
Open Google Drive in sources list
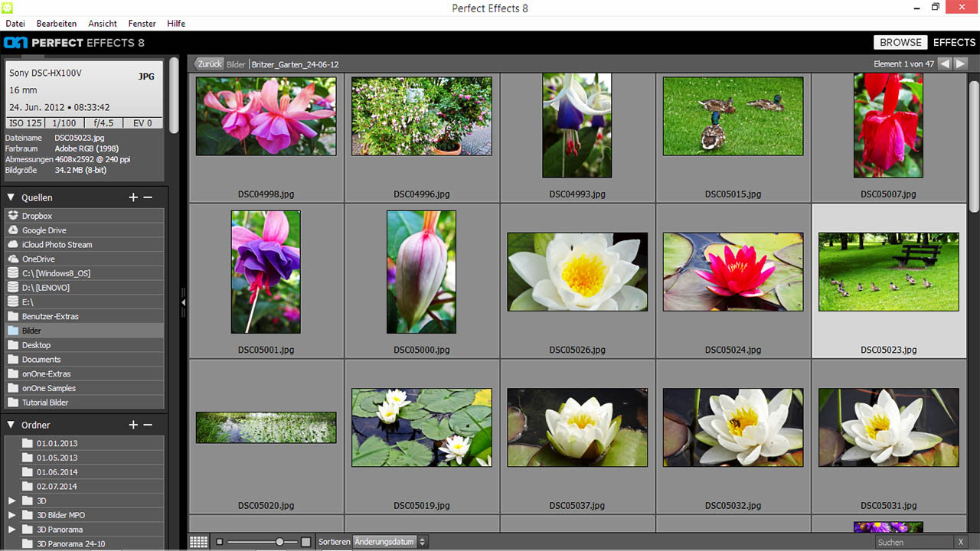tap(44, 230)
